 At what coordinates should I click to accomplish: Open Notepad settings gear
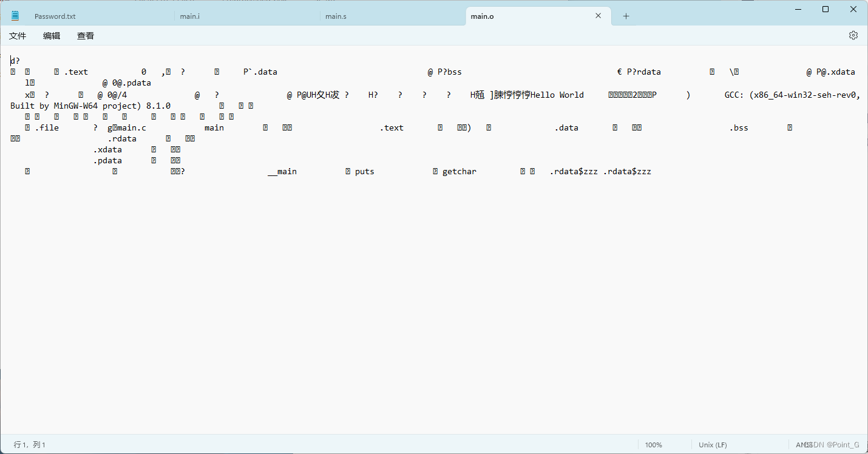tap(853, 35)
